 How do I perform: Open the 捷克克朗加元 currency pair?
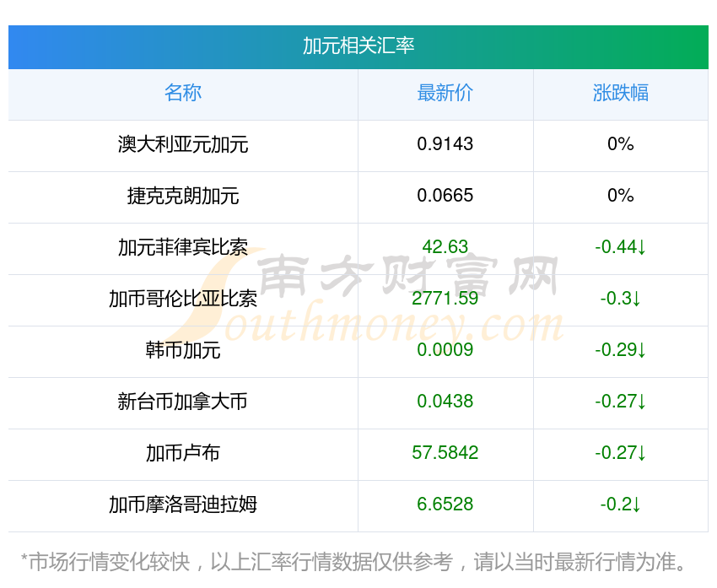click(x=183, y=196)
